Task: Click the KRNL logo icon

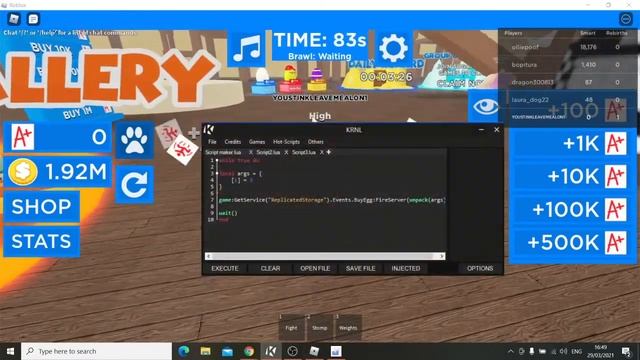Action: pos(209,130)
